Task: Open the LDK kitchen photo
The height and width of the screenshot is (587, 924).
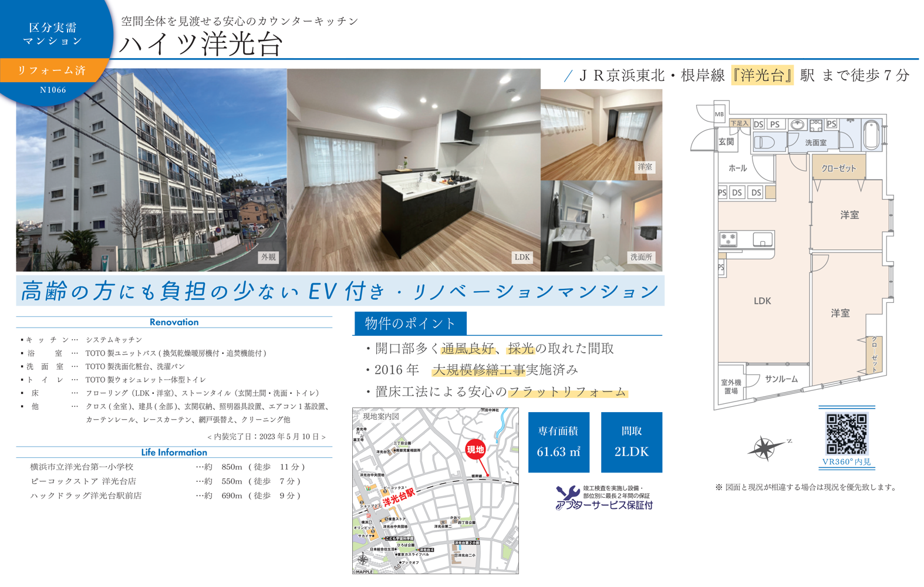Action: pyautogui.click(x=413, y=170)
